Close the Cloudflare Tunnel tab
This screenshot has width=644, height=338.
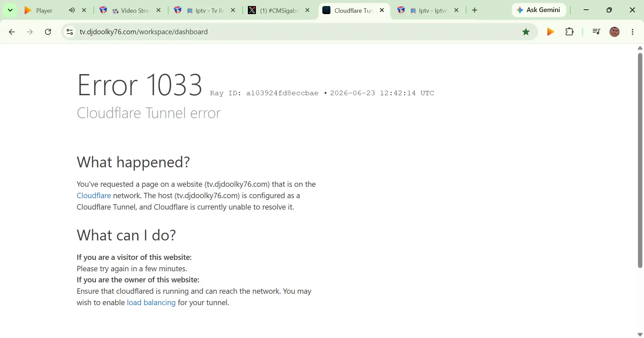pyautogui.click(x=382, y=10)
